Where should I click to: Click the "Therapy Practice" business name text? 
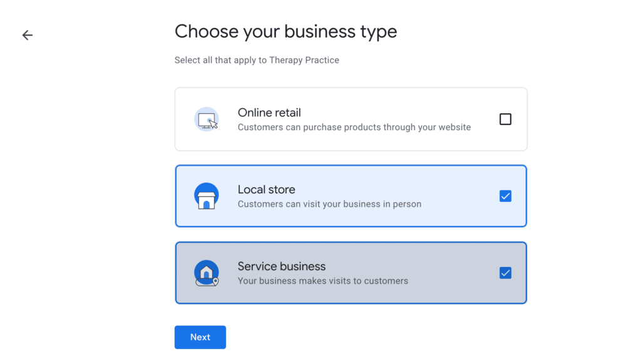[304, 61]
